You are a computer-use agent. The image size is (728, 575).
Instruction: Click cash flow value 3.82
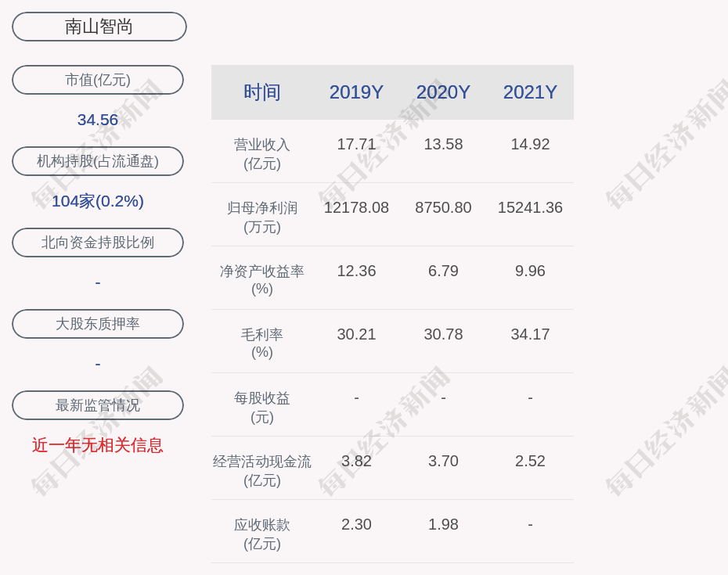pyautogui.click(x=357, y=461)
